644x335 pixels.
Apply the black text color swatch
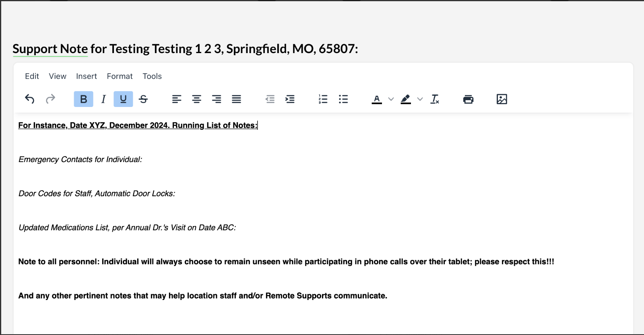377,99
